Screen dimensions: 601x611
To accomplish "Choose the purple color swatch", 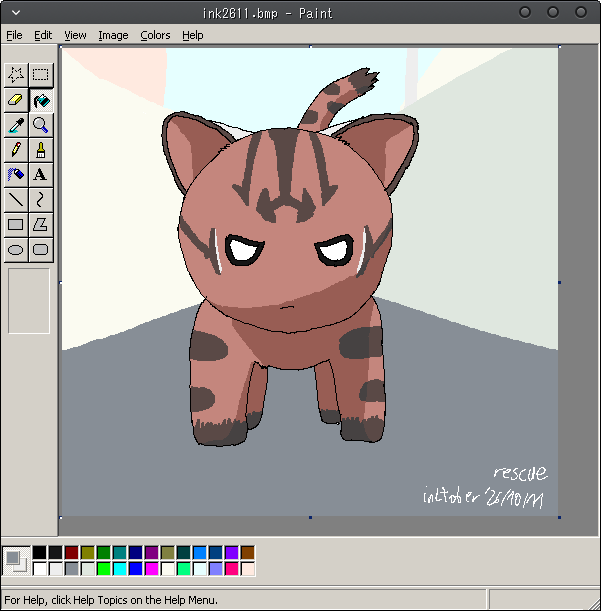I will (152, 553).
